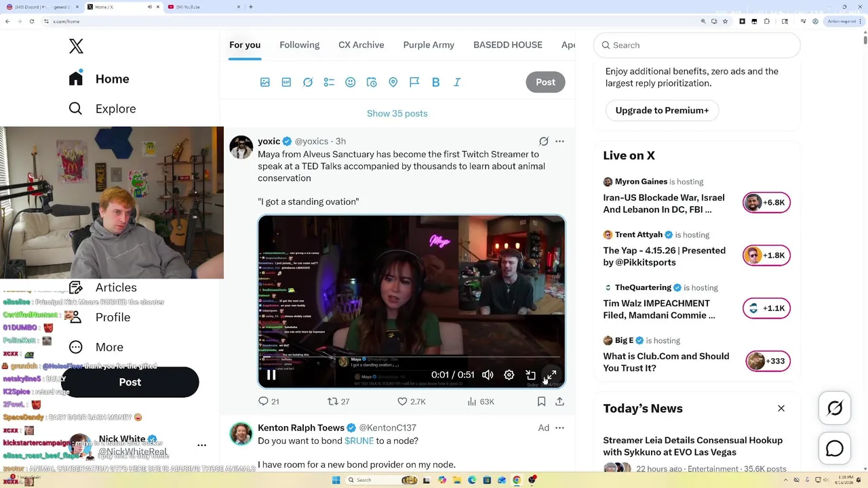868x488 pixels.
Task: Share yoxic's post
Action: click(559, 401)
